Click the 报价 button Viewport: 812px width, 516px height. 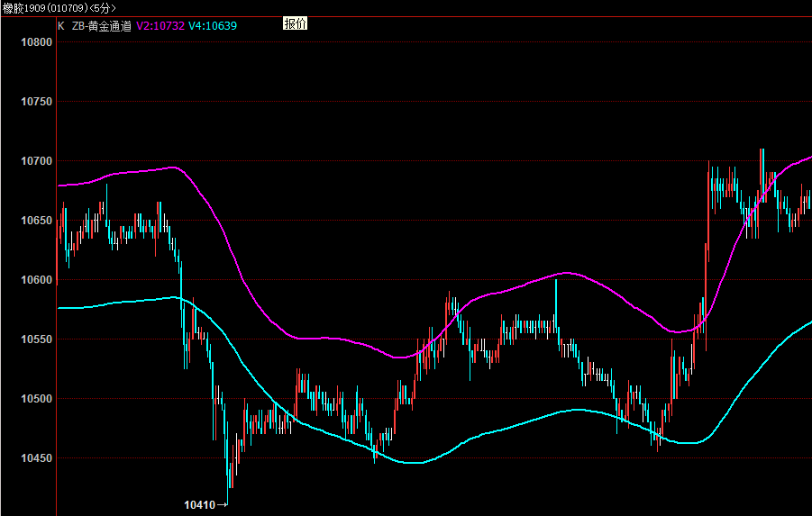[296, 23]
